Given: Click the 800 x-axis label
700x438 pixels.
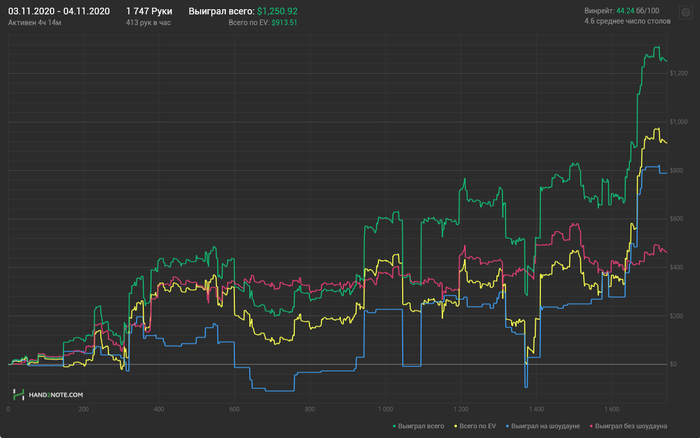Looking at the screenshot, I should coord(310,409).
